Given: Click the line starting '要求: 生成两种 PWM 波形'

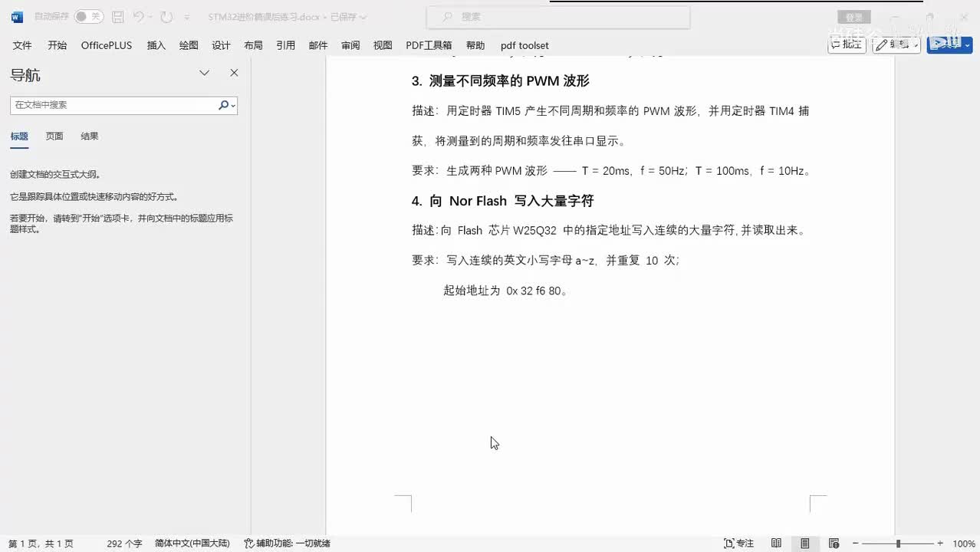Looking at the screenshot, I should 611,171.
